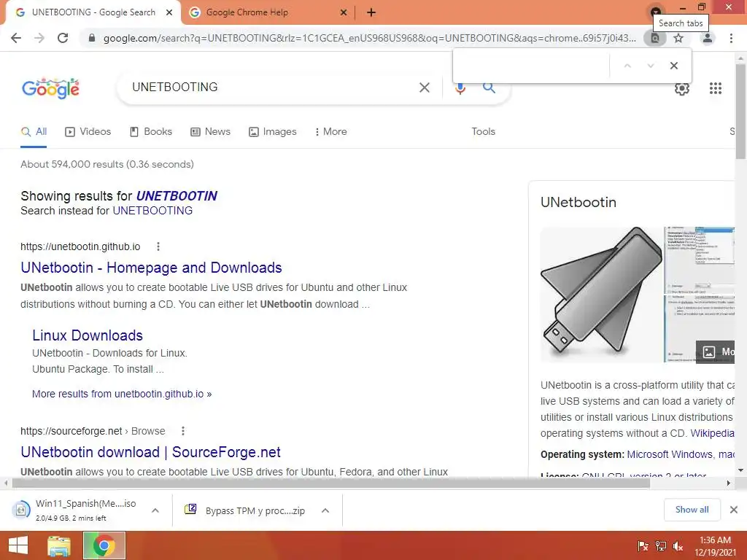The height and width of the screenshot is (560, 747).
Task: Open the Google apps grid
Action: [x=715, y=88]
